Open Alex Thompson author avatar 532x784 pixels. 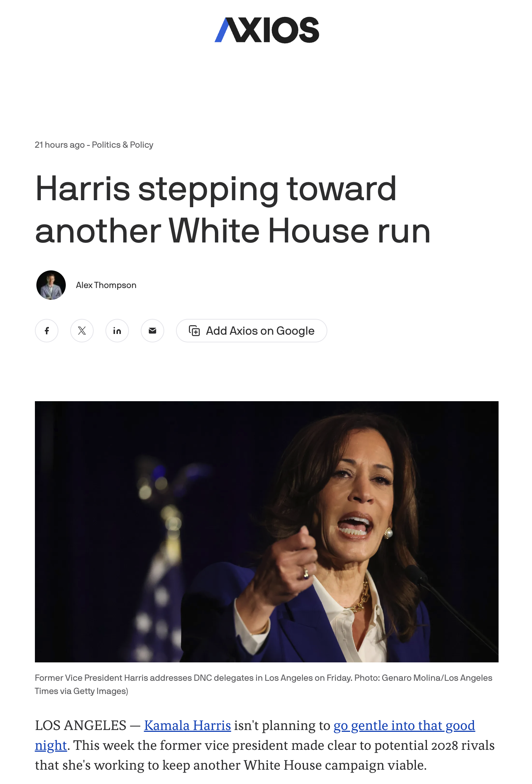coord(51,285)
